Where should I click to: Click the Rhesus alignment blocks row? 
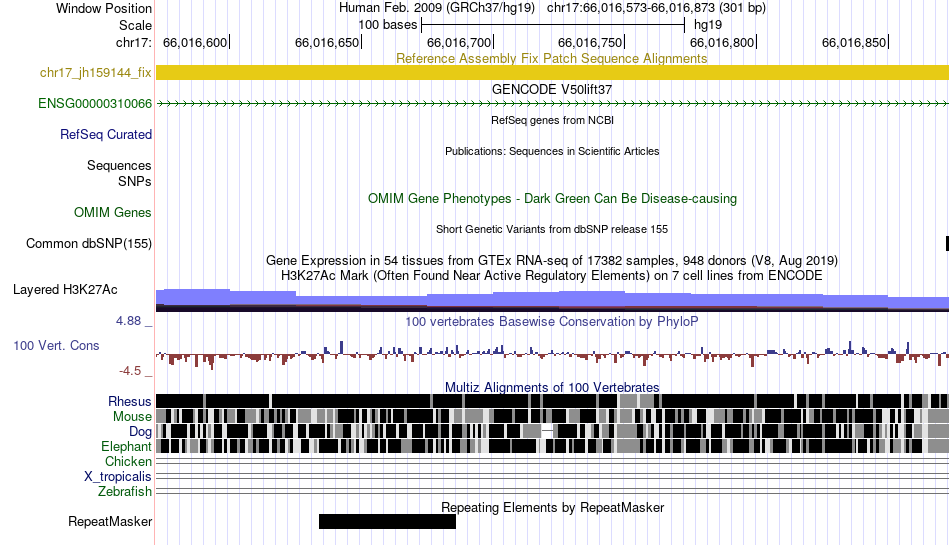tap(552, 401)
